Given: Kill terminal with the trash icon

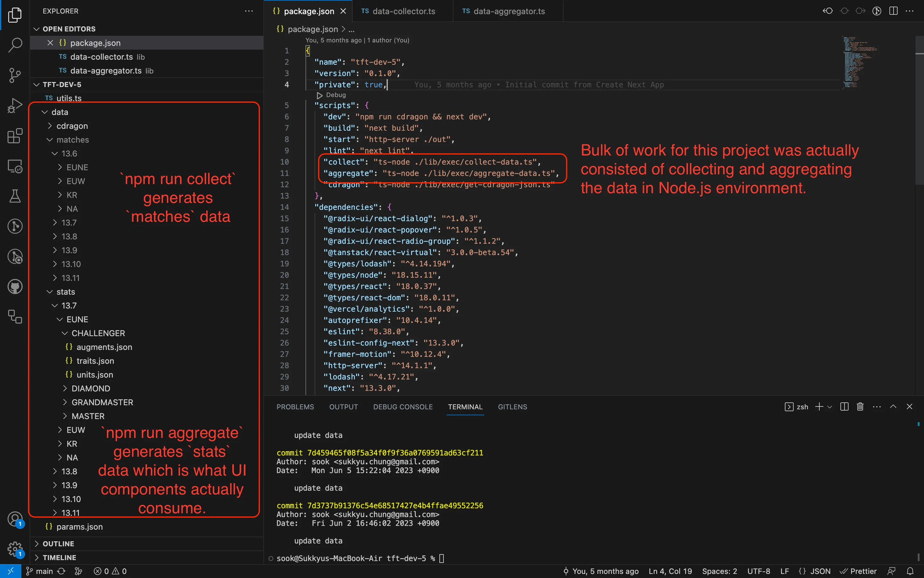Looking at the screenshot, I should pyautogui.click(x=860, y=407).
